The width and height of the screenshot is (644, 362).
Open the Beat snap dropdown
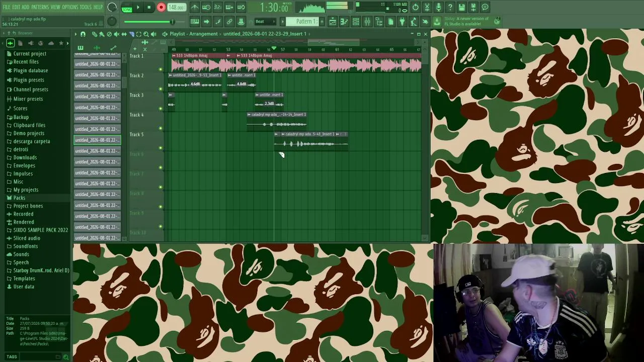[x=266, y=22]
